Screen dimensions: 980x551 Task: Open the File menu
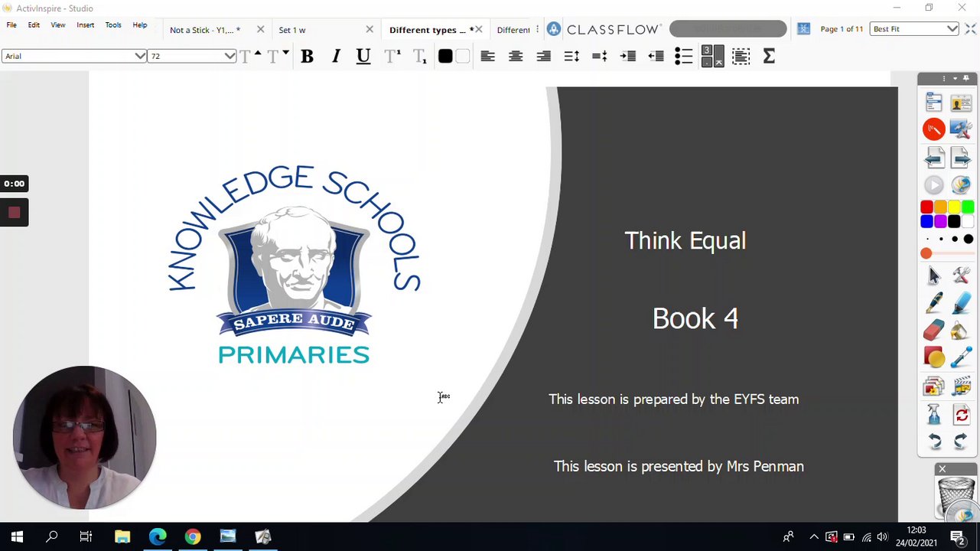click(x=11, y=25)
